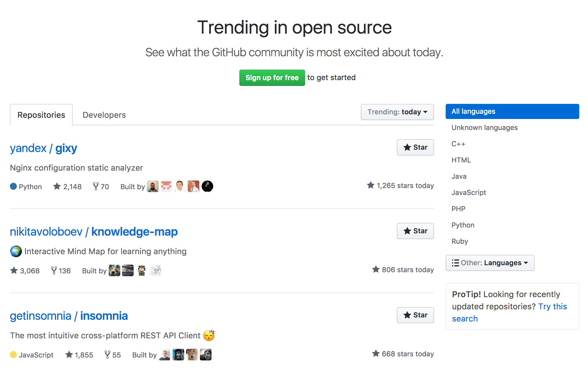Choose HTML in the language list
The width and height of the screenshot is (588, 372).
461,160
